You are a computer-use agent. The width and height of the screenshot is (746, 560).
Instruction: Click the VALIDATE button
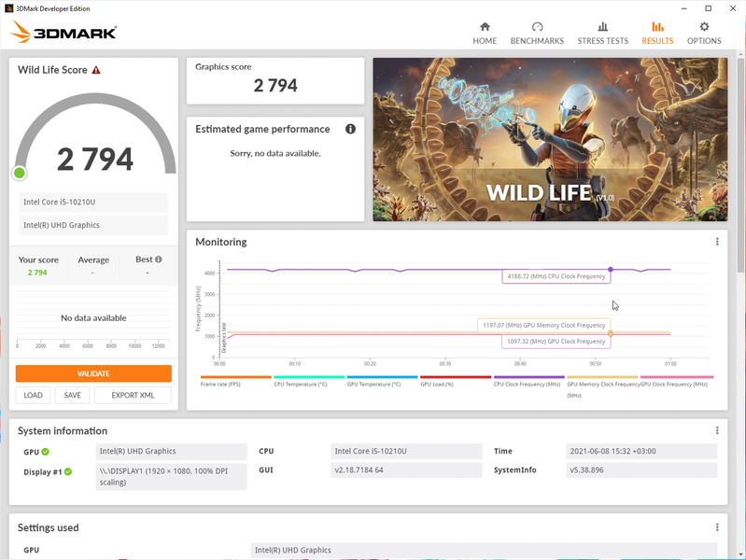(93, 373)
